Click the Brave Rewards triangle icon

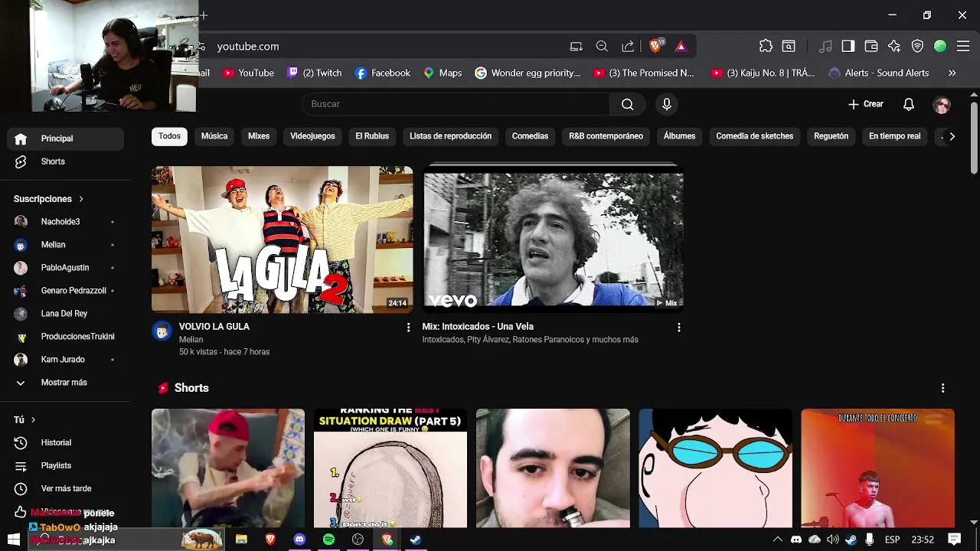[x=681, y=47]
